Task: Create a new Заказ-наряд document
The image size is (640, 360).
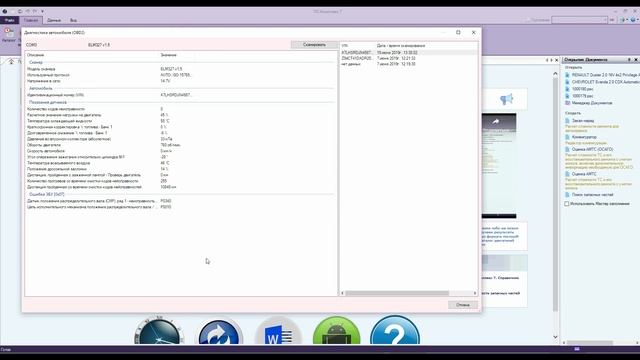Action: click(x=583, y=121)
